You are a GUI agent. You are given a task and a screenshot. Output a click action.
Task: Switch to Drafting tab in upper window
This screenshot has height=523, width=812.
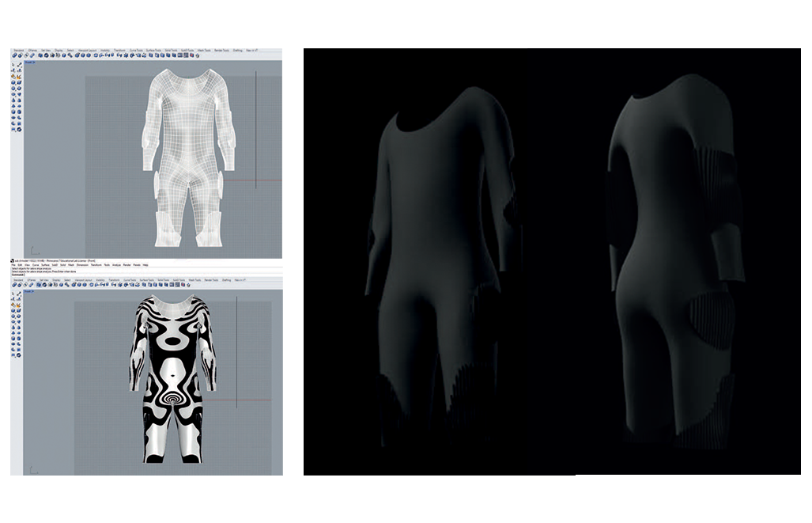(238, 51)
